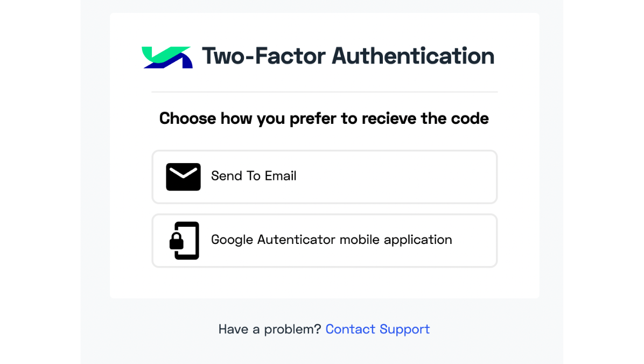
Task: Open the Contact Support link
Action: pyautogui.click(x=377, y=329)
